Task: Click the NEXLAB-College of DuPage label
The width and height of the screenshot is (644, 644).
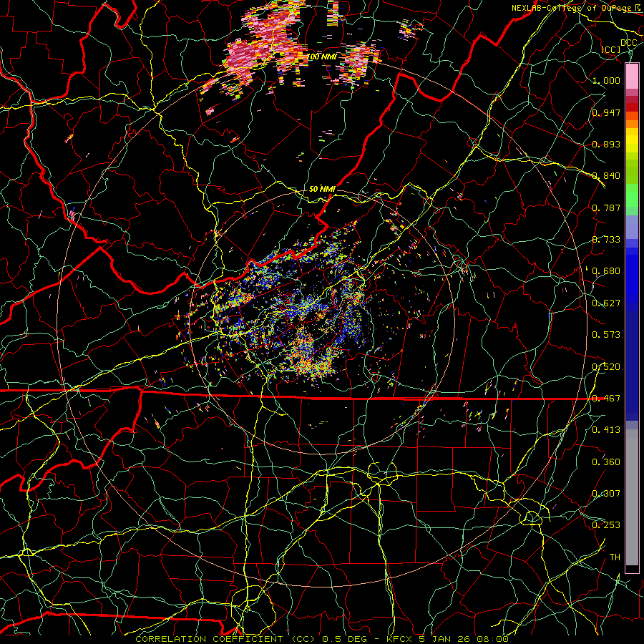Action: click(575, 8)
